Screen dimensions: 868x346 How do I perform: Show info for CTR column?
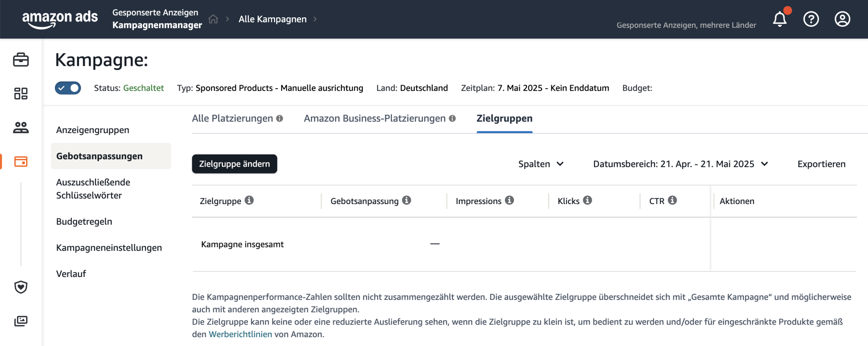(672, 200)
